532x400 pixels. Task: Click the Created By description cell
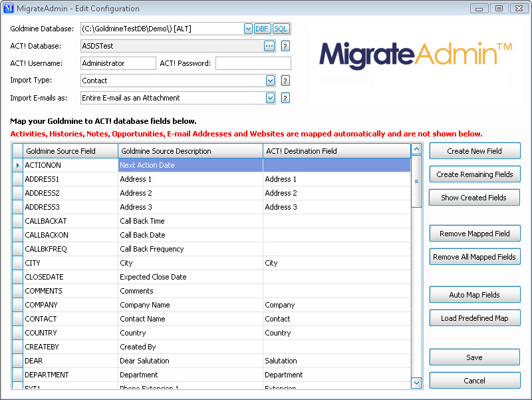(x=190, y=347)
